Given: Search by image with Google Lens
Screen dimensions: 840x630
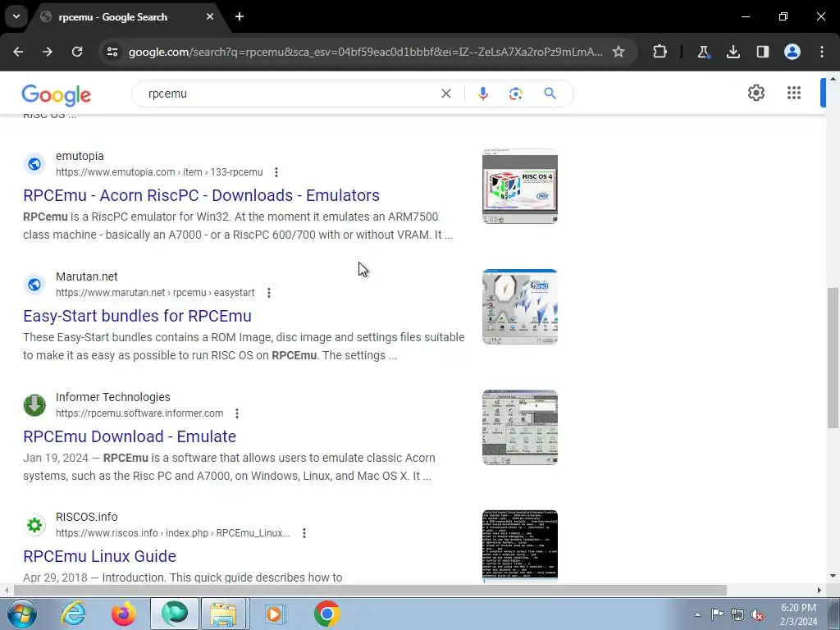Looking at the screenshot, I should coord(515,94).
